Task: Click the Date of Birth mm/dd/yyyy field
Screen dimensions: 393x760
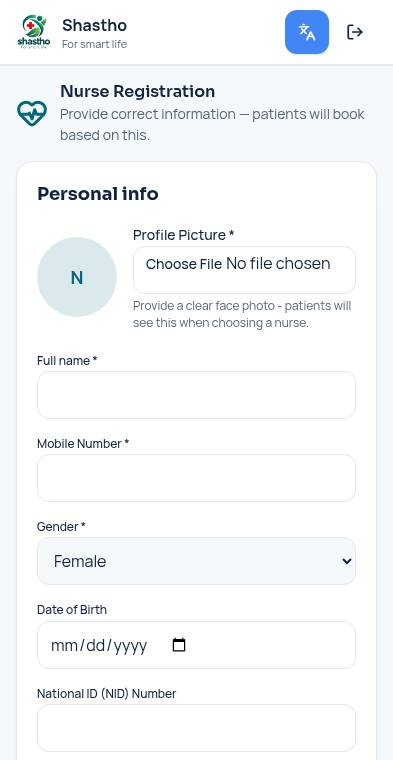Action: [196, 645]
